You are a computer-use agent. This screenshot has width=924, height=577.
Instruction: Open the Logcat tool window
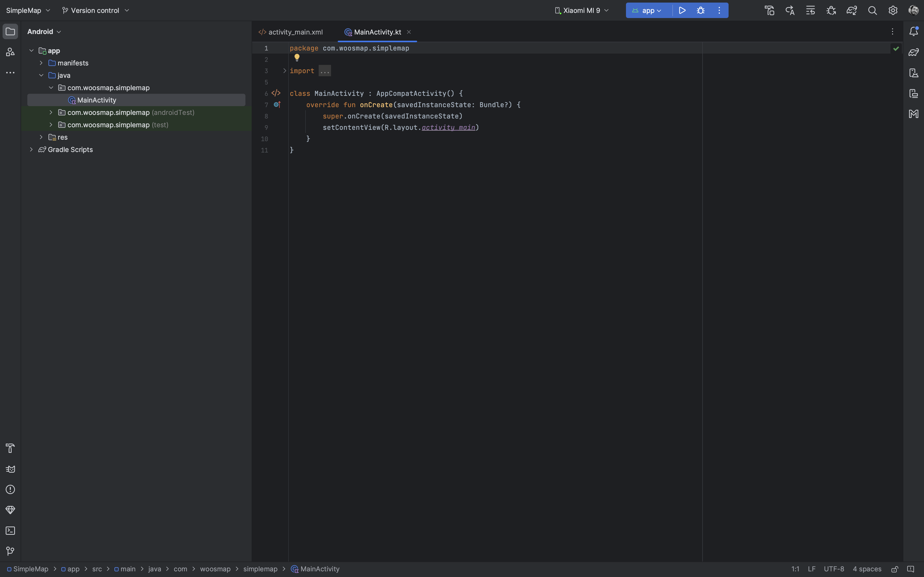[x=10, y=469]
